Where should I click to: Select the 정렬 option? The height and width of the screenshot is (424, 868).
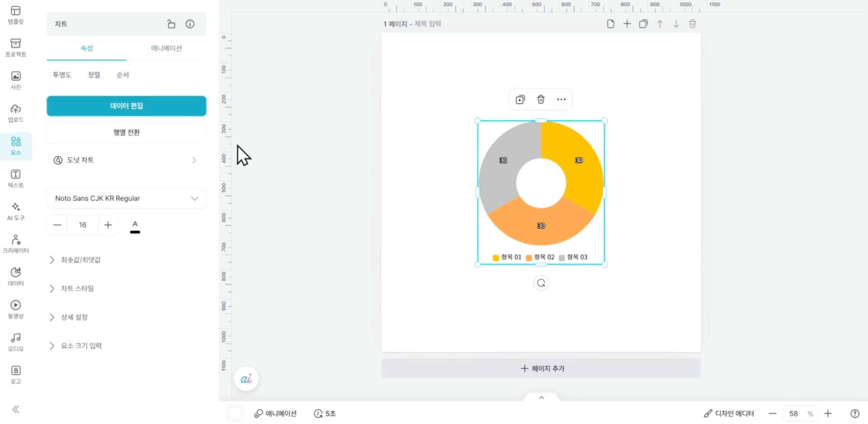(94, 75)
